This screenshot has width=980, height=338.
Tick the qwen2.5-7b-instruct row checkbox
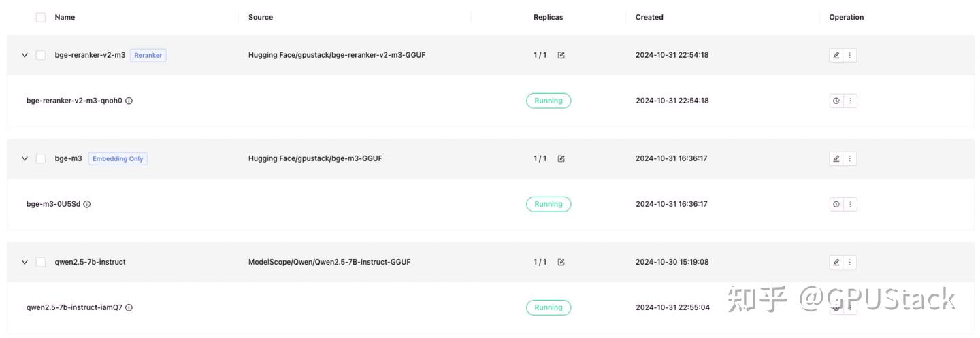pos(41,263)
